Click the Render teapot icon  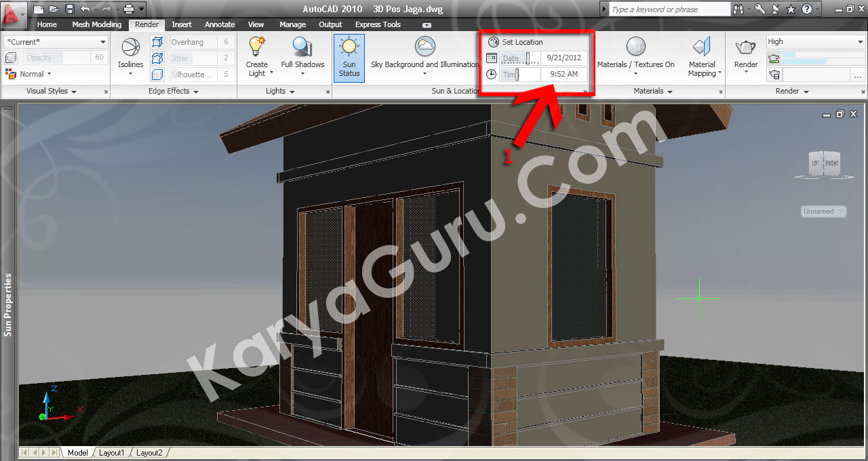pos(746,47)
